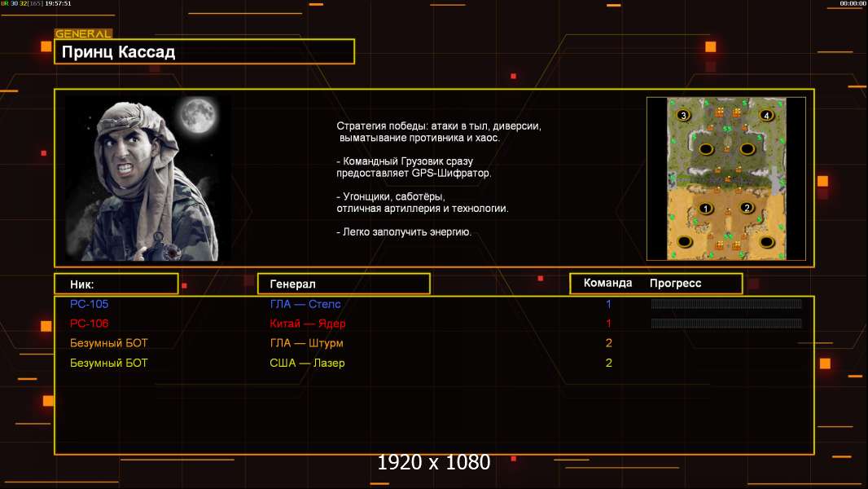Click team number 1 for PC-105

pos(608,304)
